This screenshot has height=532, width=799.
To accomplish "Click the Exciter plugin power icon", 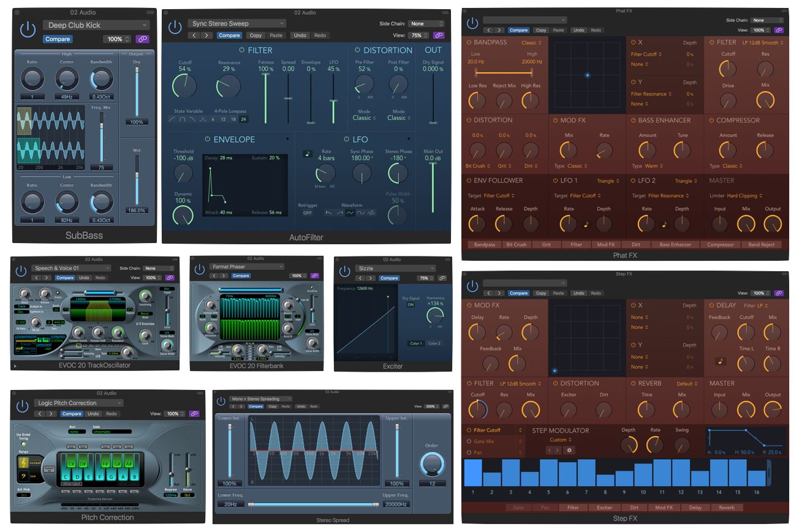I will click(344, 271).
